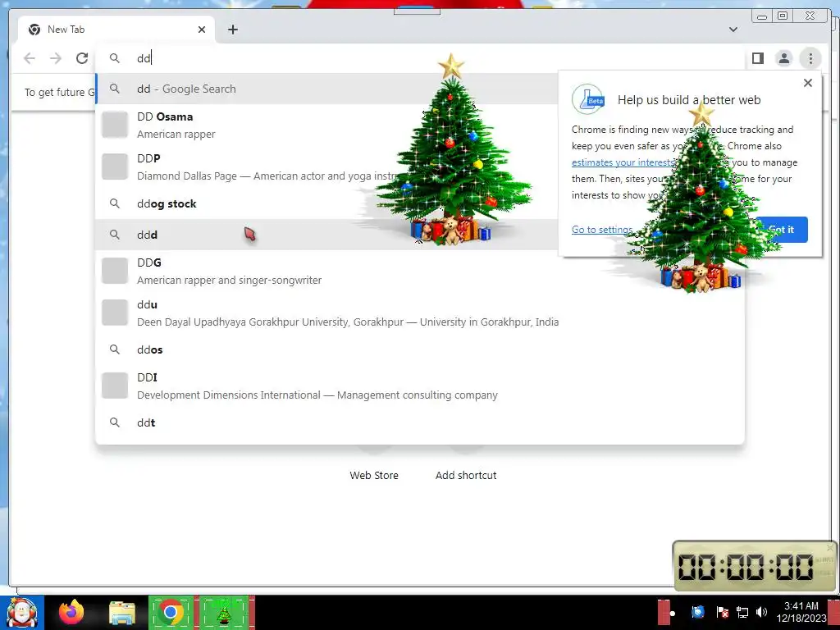This screenshot has height=630, width=840.
Task: Click the 00:00:00 timer widget
Action: (755, 566)
